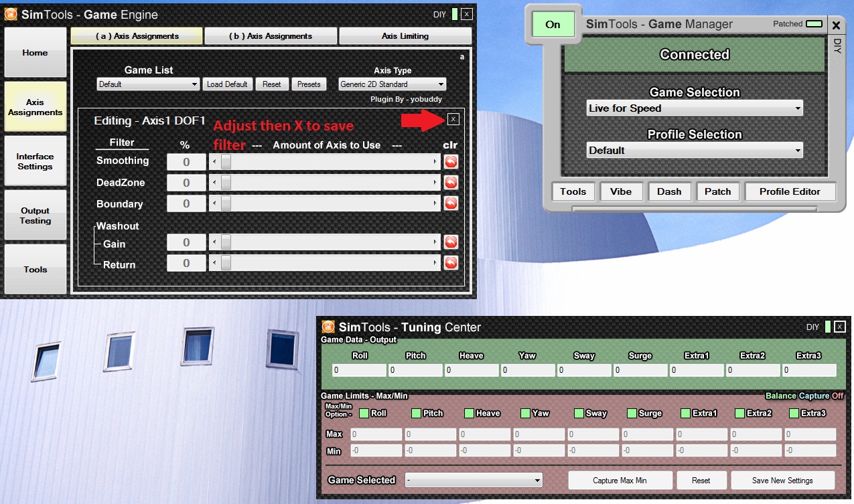
Task: Click the Tools button in Game Manager
Action: pos(573,191)
